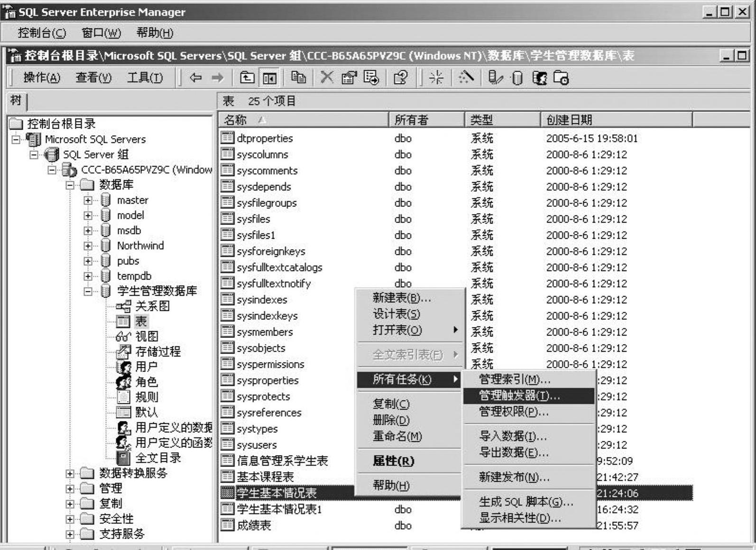
Task: Select the 默认 icon in tree
Action: coord(124,412)
